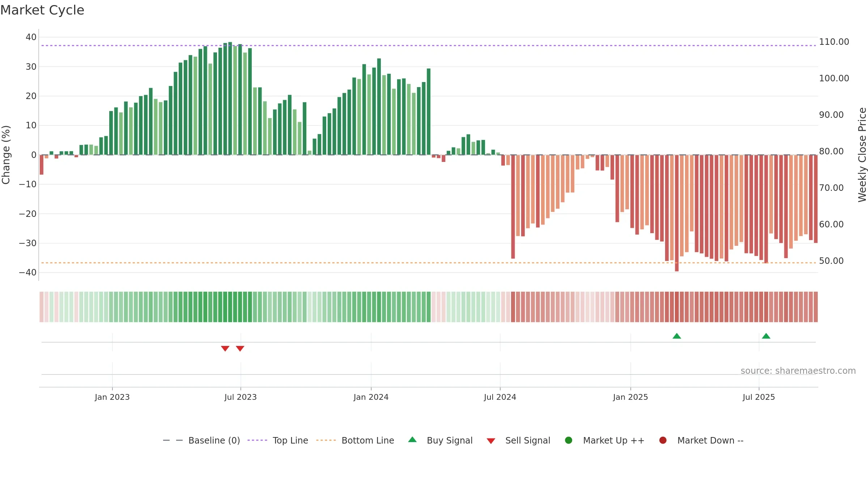Select the buy signal marker after Jan 2025
868x488 pixels.
[x=677, y=336]
